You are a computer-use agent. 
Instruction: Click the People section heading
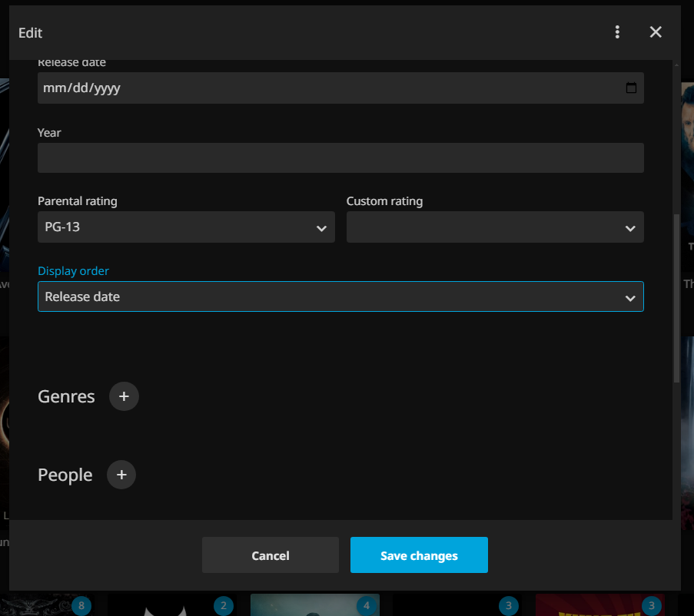[65, 475]
